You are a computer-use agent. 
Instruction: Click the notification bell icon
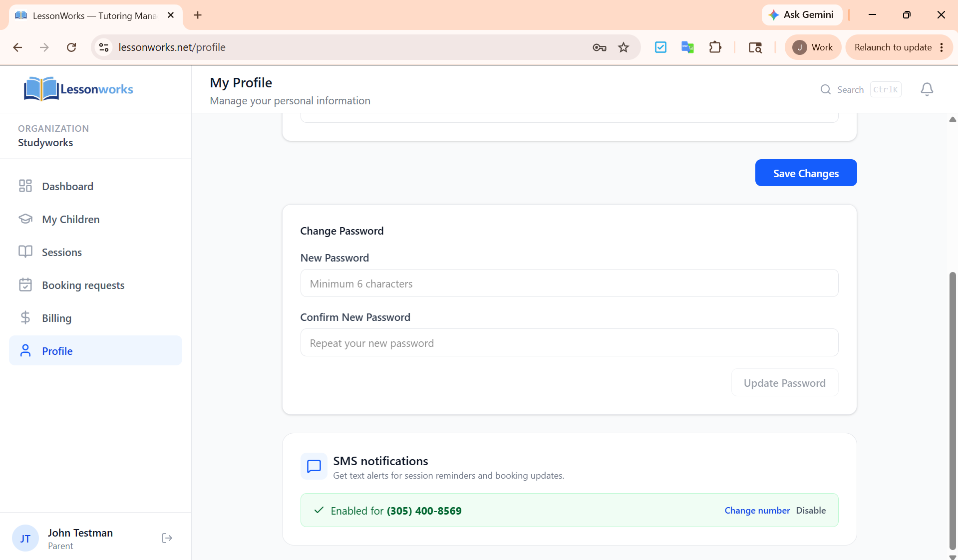[927, 89]
